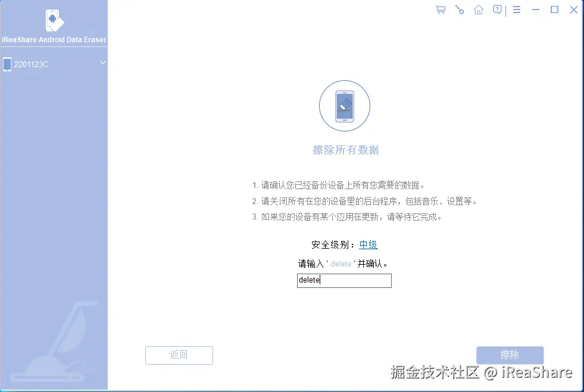Open help using the question mark icon
Image resolution: width=584 pixels, height=392 pixels.
click(x=497, y=10)
